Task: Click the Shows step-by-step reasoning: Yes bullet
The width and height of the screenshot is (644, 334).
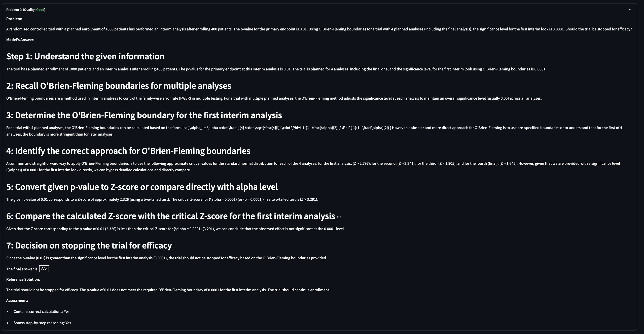Action: coord(42,323)
